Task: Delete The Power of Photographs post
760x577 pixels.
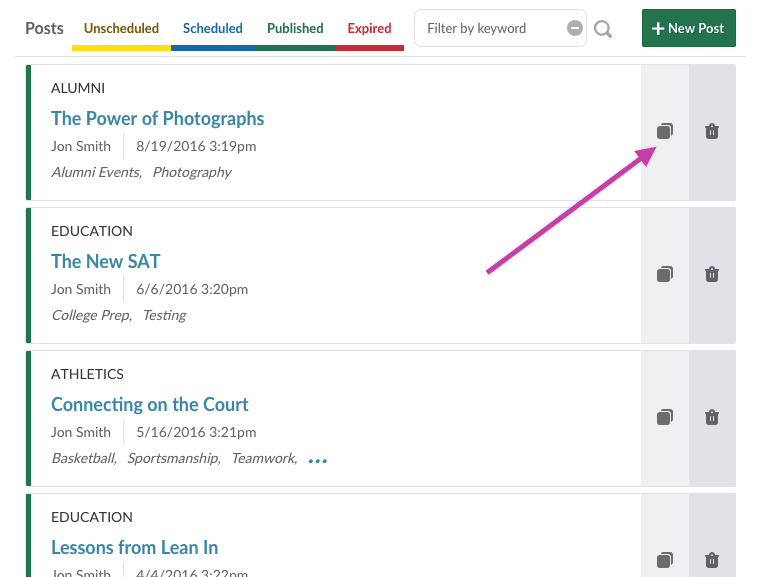Action: coord(712,131)
